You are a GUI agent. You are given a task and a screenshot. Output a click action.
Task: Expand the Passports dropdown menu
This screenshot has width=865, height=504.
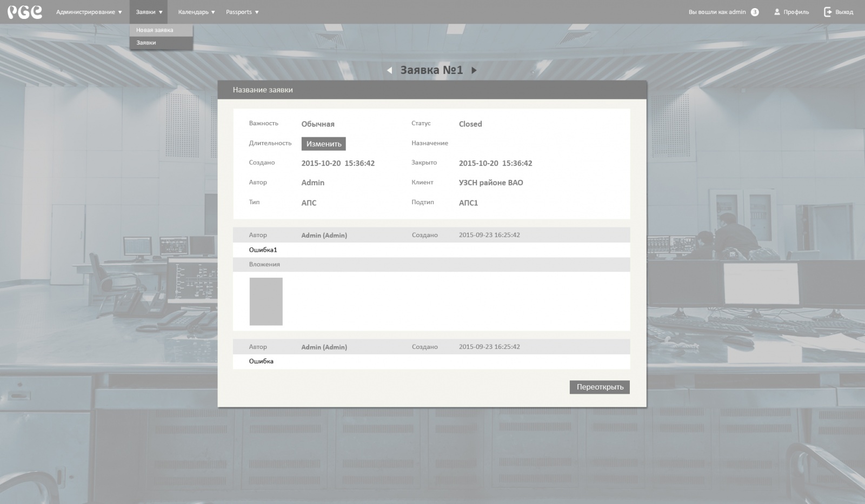[242, 12]
